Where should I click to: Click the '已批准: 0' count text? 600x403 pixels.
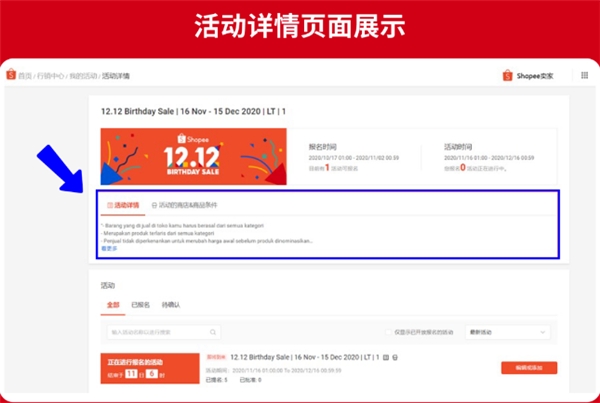click(x=250, y=380)
